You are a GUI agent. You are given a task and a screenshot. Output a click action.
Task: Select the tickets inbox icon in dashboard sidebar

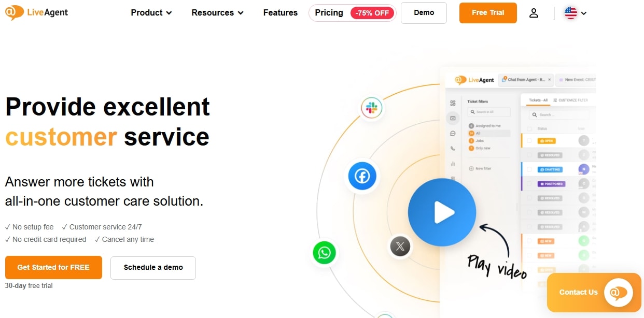tap(453, 118)
